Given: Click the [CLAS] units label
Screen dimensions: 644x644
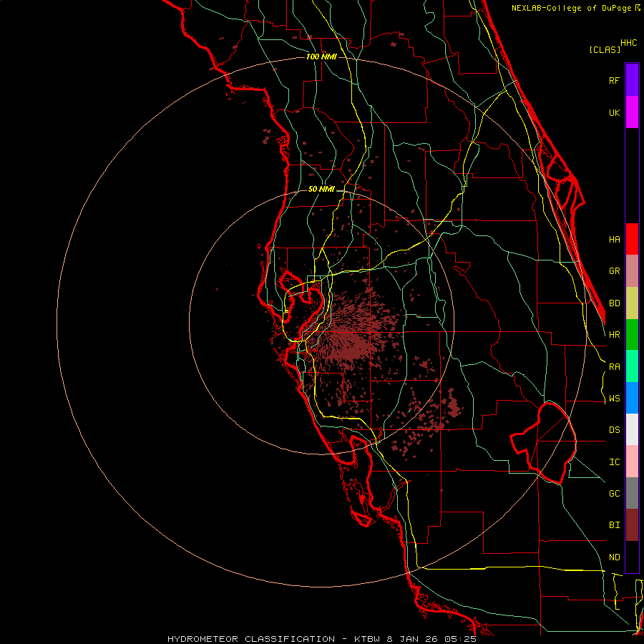Looking at the screenshot, I should tap(605, 49).
